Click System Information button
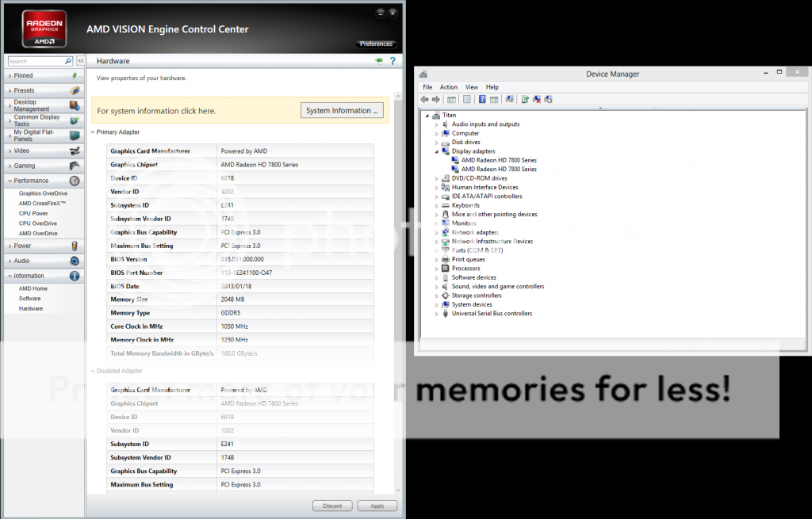The width and height of the screenshot is (812, 519). [x=342, y=110]
